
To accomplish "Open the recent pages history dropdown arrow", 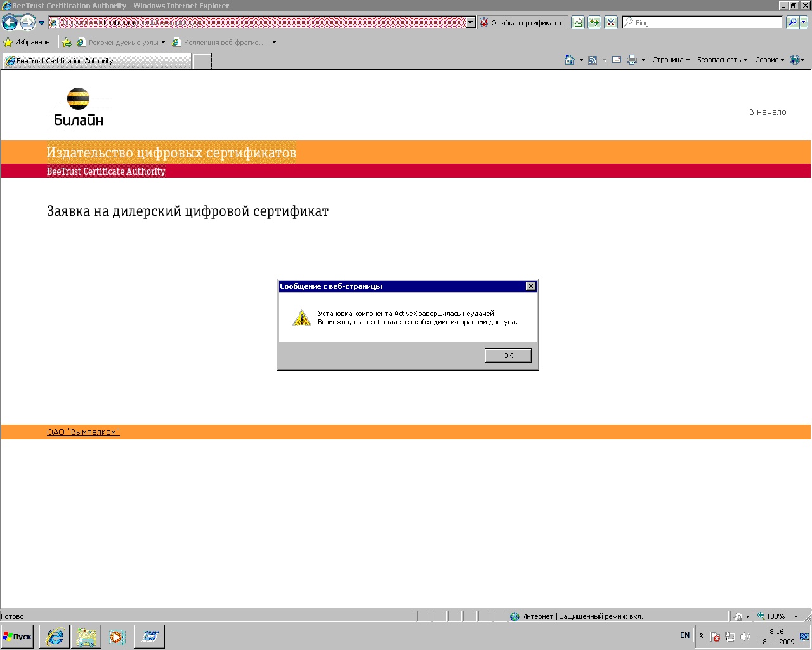I will click(42, 23).
